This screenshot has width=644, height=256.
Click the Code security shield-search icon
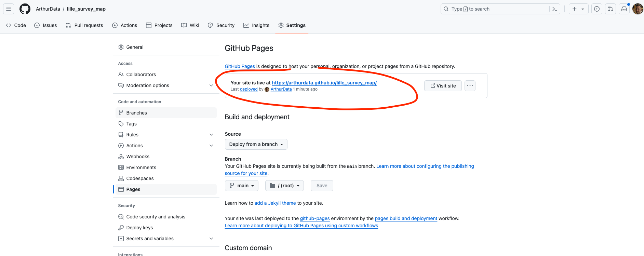pos(121,217)
